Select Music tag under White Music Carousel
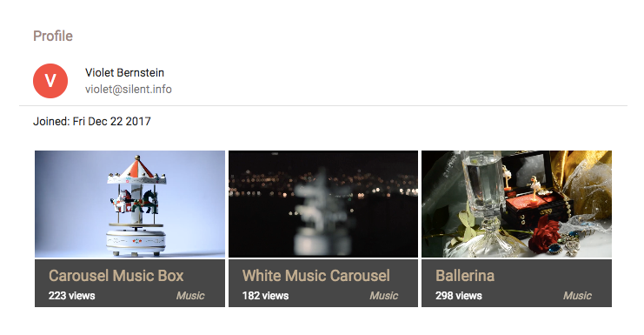644x335 pixels. click(x=383, y=296)
